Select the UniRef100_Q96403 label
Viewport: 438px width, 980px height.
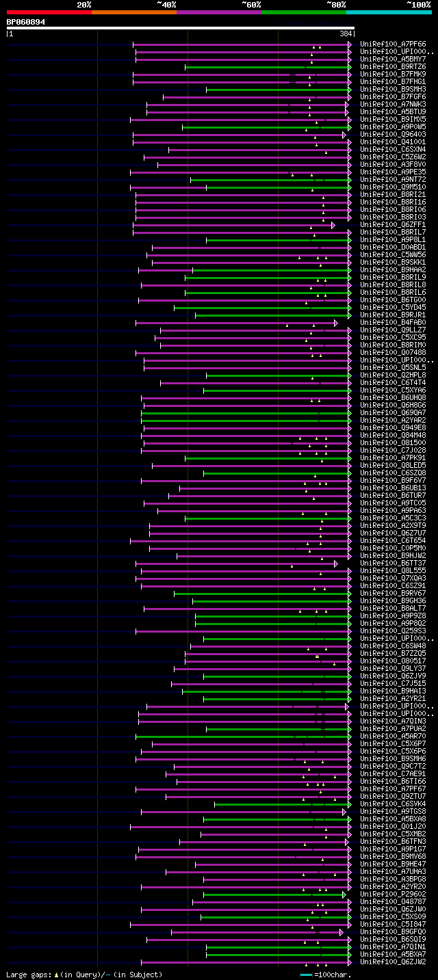[393, 135]
